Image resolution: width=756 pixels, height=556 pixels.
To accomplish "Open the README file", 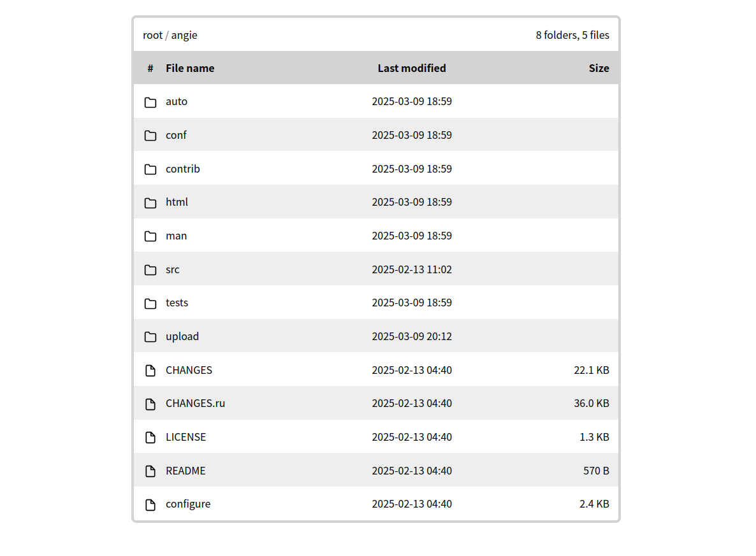I will pyautogui.click(x=185, y=471).
